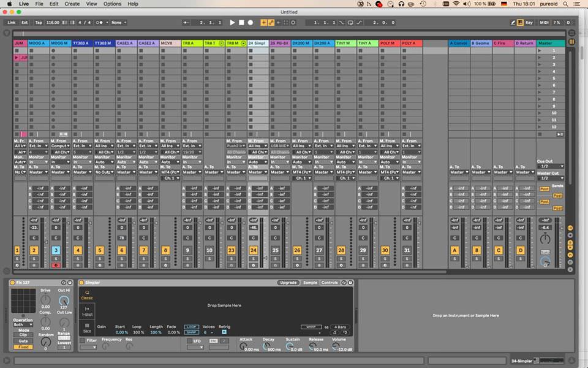Click the Fix 127 XY velocity grid
Image resolution: width=588 pixels, height=368 pixels.
[x=23, y=301]
